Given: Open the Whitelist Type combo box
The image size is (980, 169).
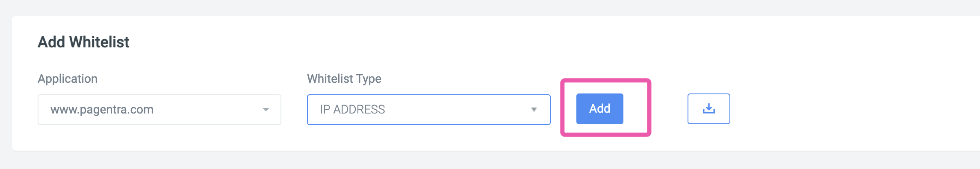Looking at the screenshot, I should [428, 110].
